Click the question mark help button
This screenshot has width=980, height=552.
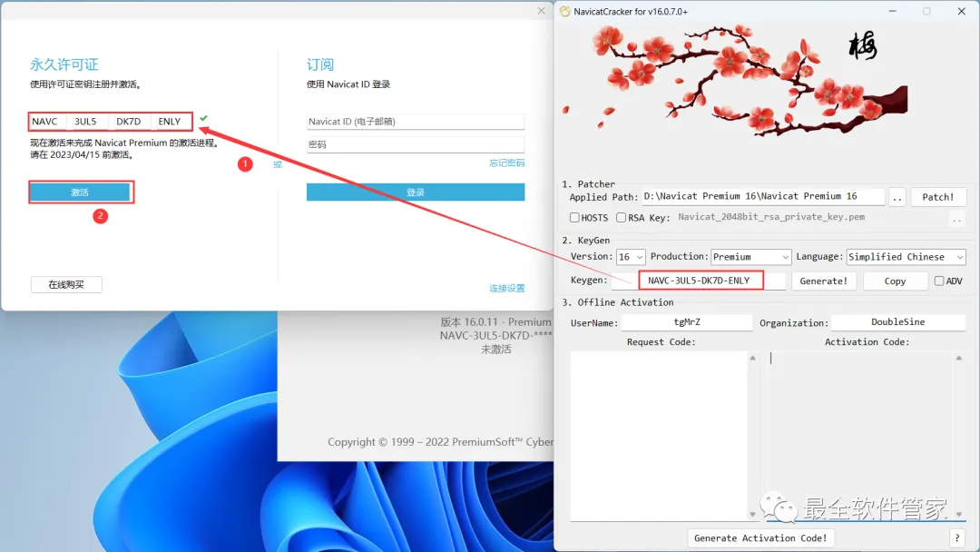click(x=957, y=537)
